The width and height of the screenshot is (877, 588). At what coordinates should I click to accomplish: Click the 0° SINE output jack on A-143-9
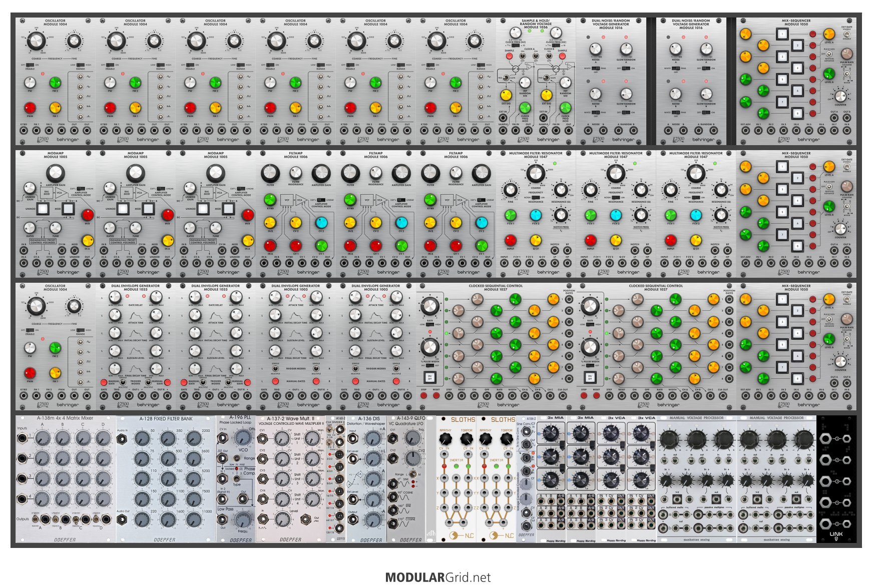coord(393,483)
